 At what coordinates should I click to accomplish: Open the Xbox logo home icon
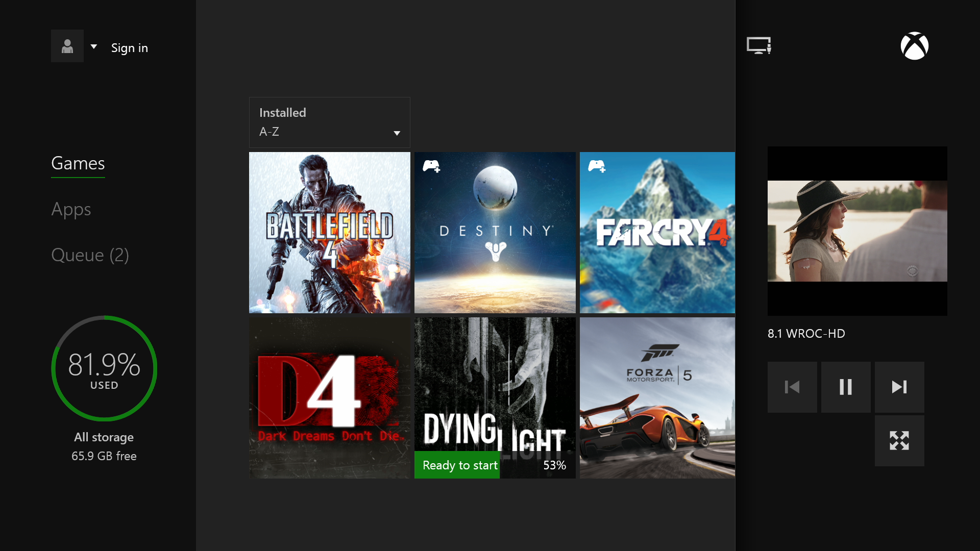pyautogui.click(x=915, y=45)
